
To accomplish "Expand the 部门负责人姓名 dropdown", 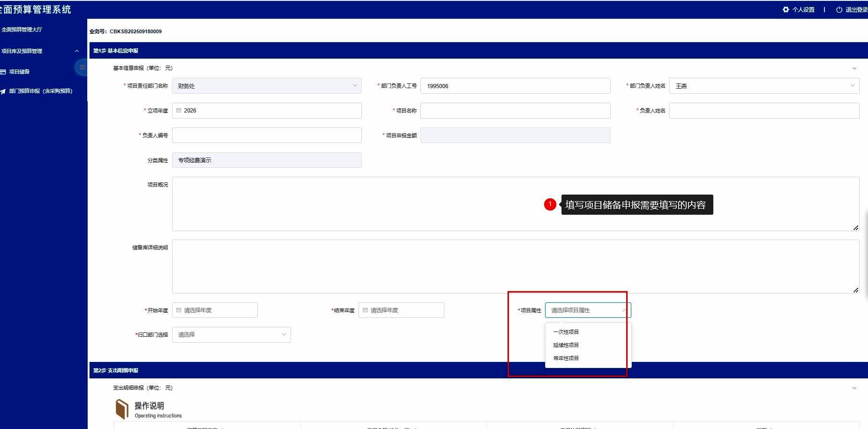I will pos(764,86).
